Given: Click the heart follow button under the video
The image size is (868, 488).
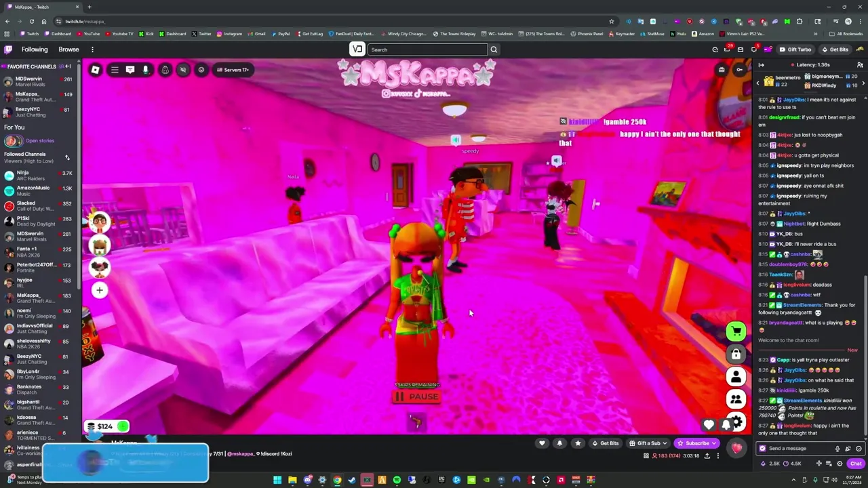Looking at the screenshot, I should click(542, 443).
